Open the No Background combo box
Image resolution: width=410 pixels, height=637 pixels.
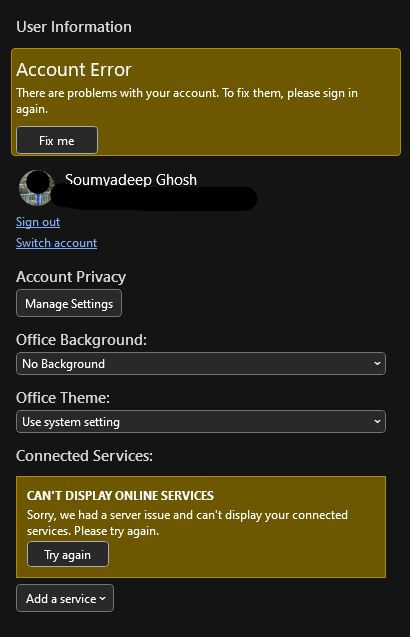pos(201,364)
